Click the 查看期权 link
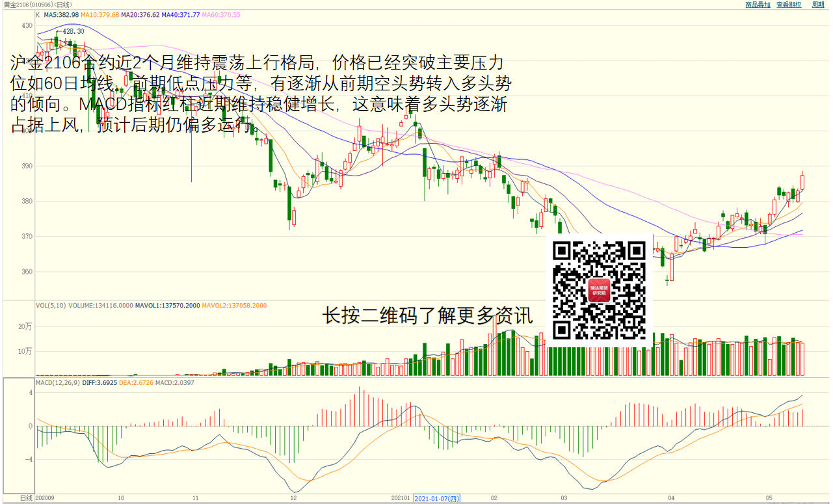Screen dimensions: 833x504 coord(789,5)
